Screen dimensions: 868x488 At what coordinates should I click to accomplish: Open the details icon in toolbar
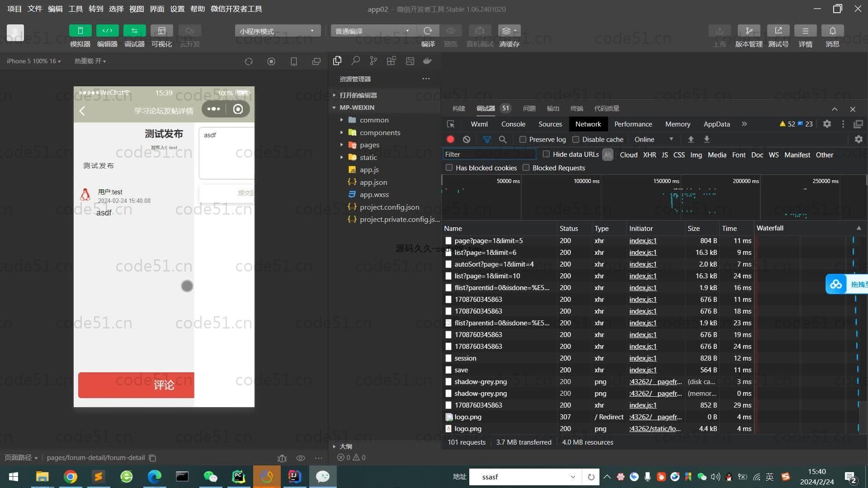[805, 31]
